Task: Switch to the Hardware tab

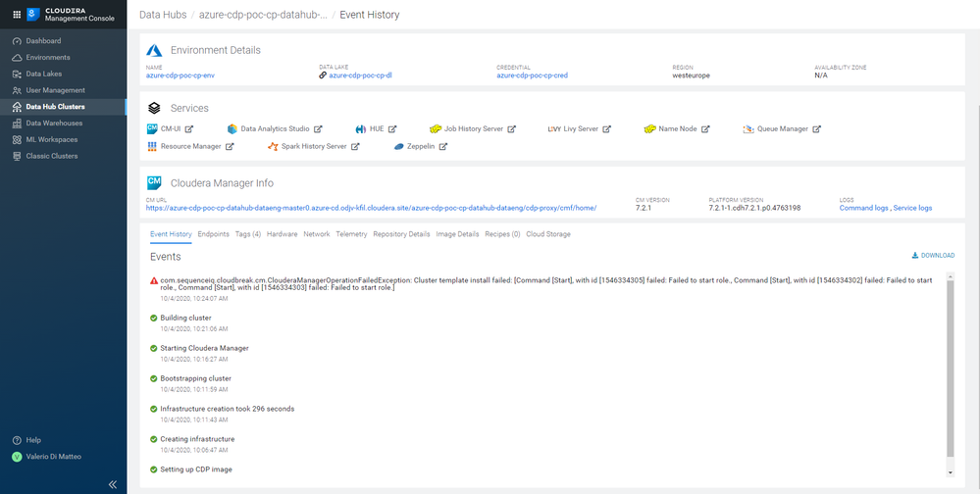Action: tap(282, 235)
